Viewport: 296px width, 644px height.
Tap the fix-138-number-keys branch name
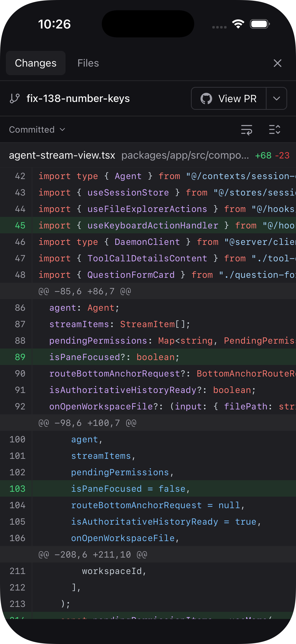78,98
